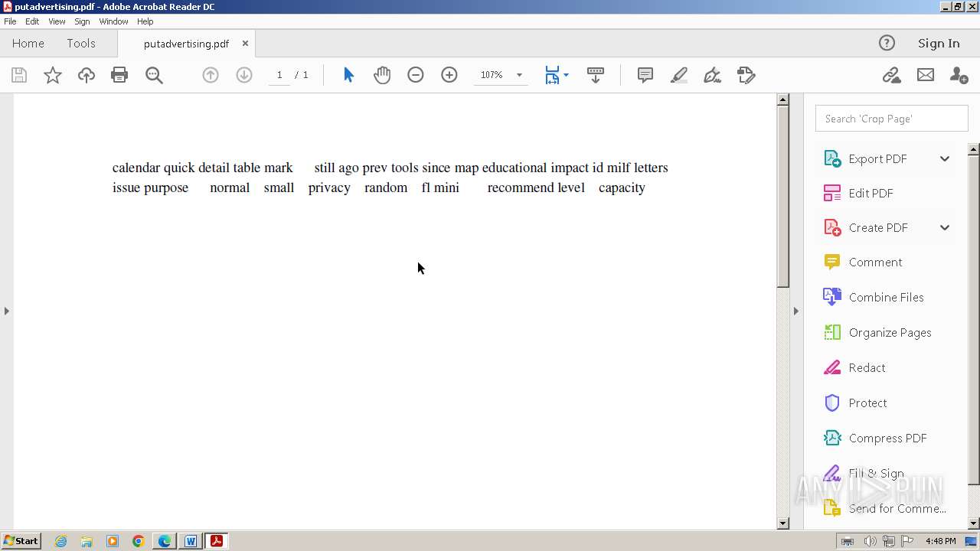980x551 pixels.
Task: Open the View menu
Action: [57, 21]
